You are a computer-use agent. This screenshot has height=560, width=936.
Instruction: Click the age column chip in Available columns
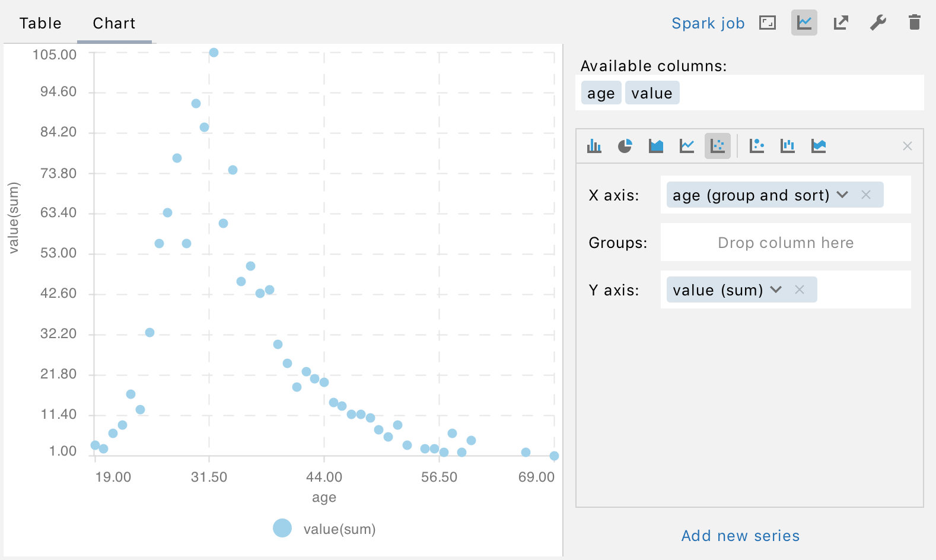pos(601,93)
